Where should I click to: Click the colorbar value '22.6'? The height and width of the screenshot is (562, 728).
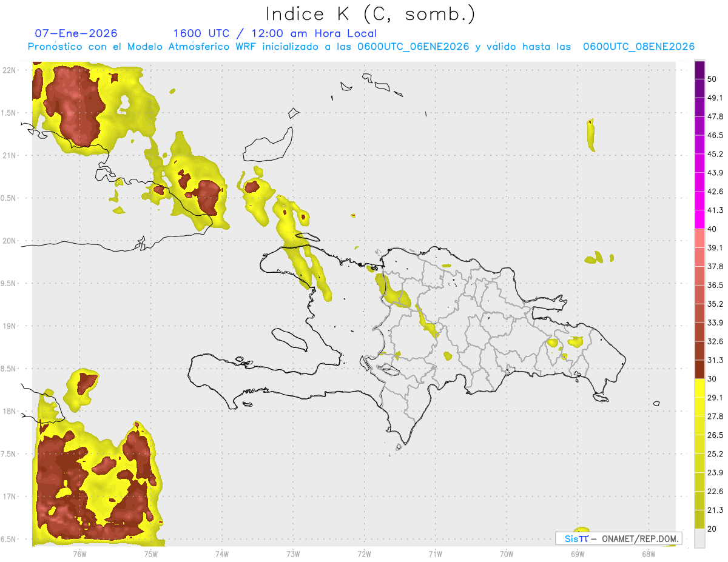click(716, 492)
